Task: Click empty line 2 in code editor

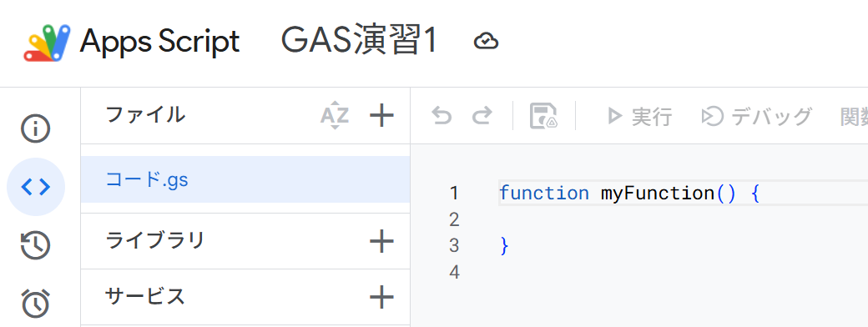Action: coord(683,219)
